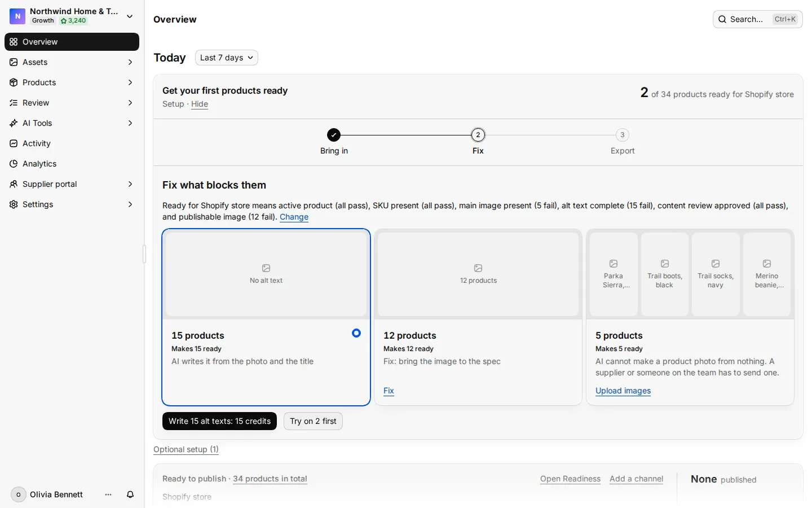Click the Assets image icon in sidebar

[14, 62]
